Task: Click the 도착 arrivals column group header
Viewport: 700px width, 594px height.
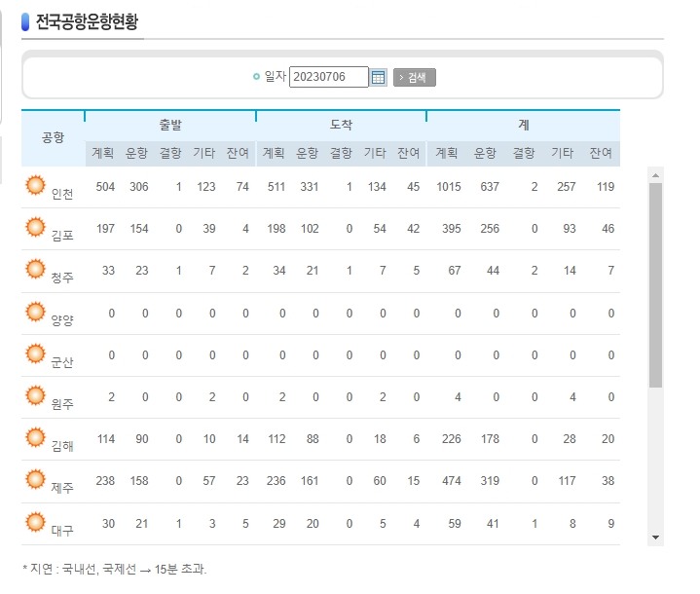Action: [x=341, y=125]
